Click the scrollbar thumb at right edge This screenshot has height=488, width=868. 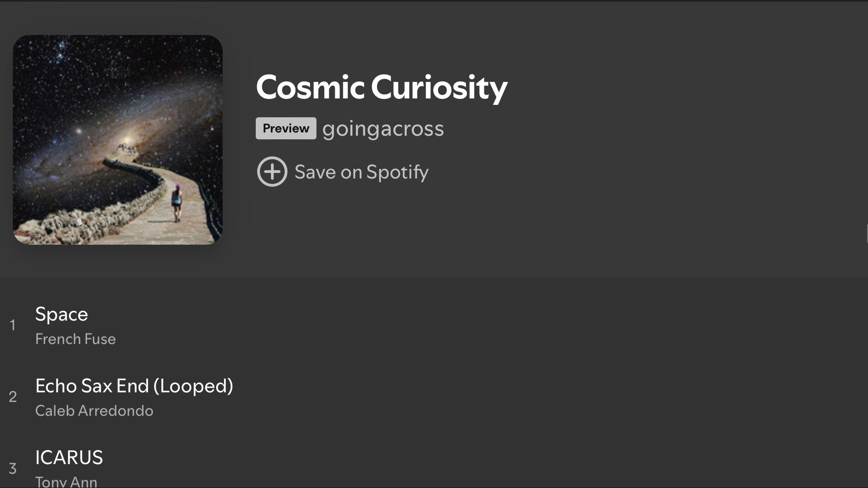tap(867, 234)
